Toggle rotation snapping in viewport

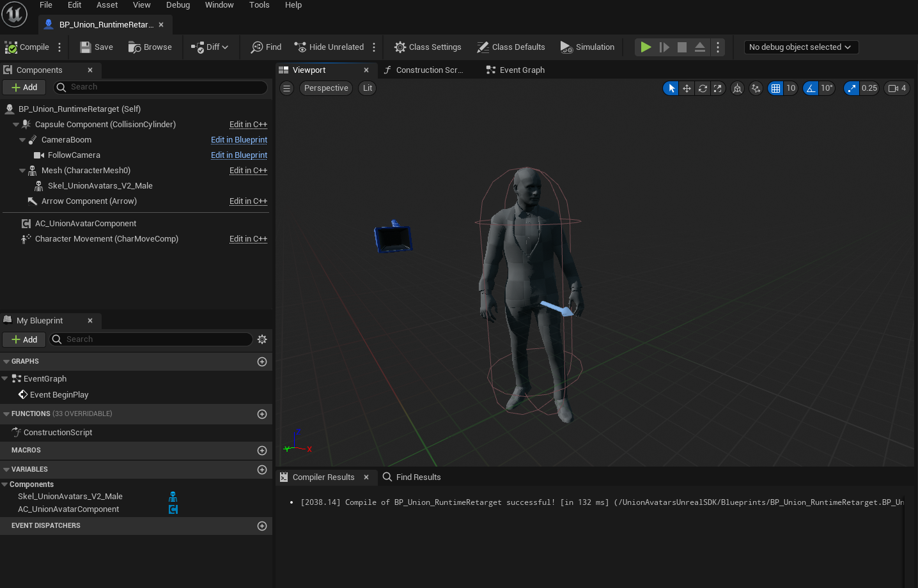coord(811,88)
